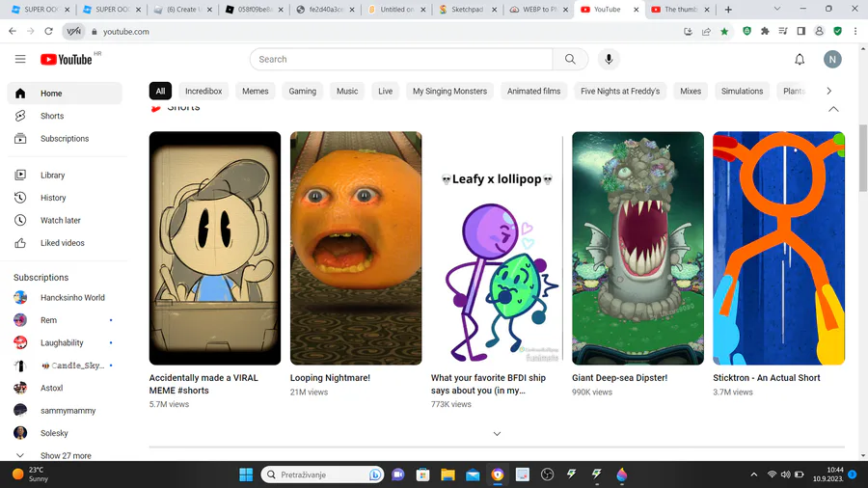Screen dimensions: 868x488
Task: Switch to The thumb YouTube tab
Action: pos(680,10)
